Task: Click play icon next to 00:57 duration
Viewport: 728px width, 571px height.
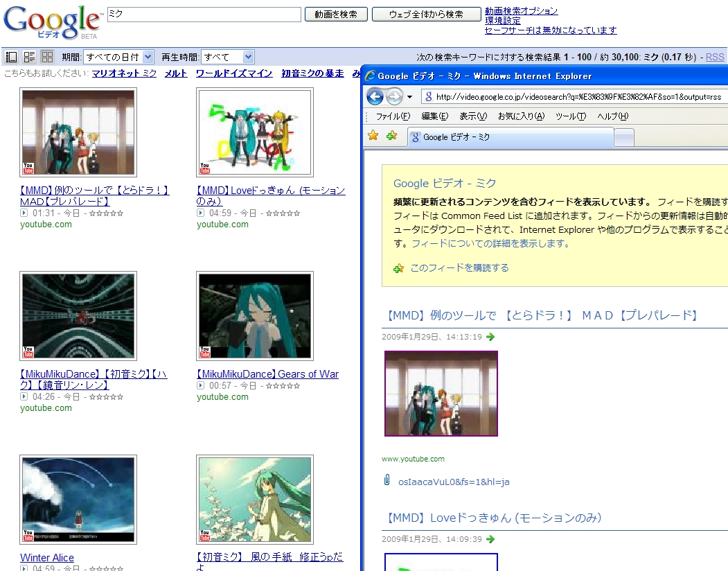Action: (201, 385)
